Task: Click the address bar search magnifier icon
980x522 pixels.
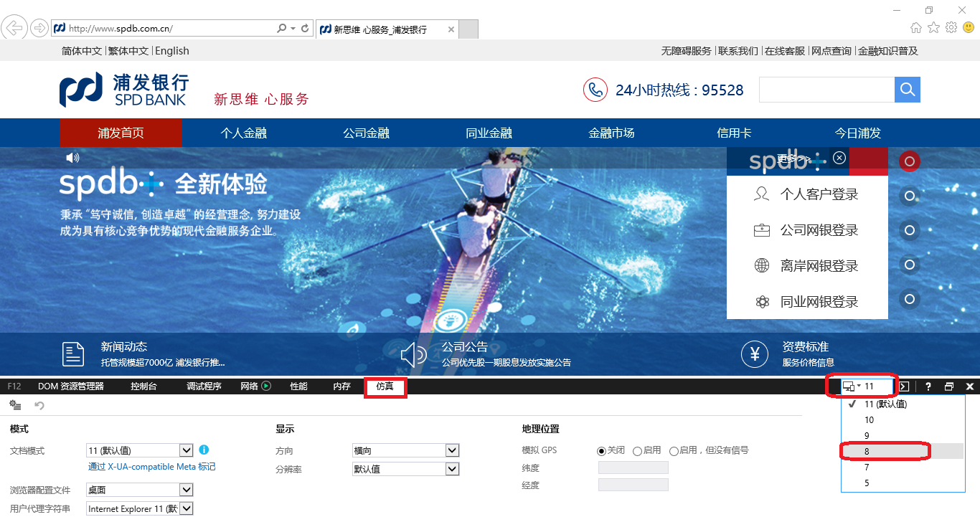Action: coord(282,29)
